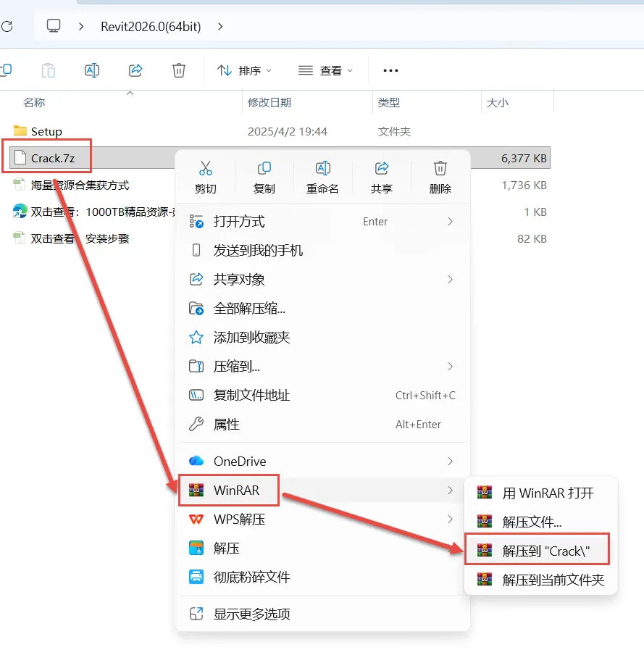The width and height of the screenshot is (644, 655).
Task: Click the Crack.7z size value 6,377 KB
Action: coord(524,159)
